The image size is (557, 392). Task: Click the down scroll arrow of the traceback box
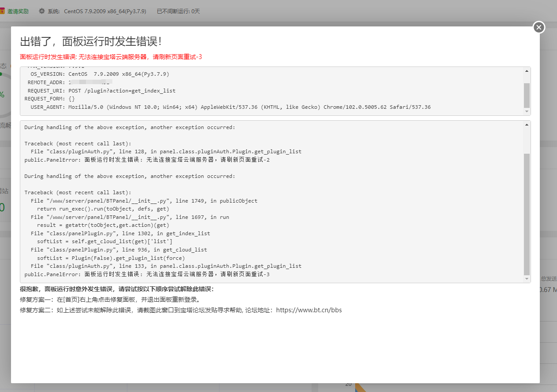(x=527, y=278)
